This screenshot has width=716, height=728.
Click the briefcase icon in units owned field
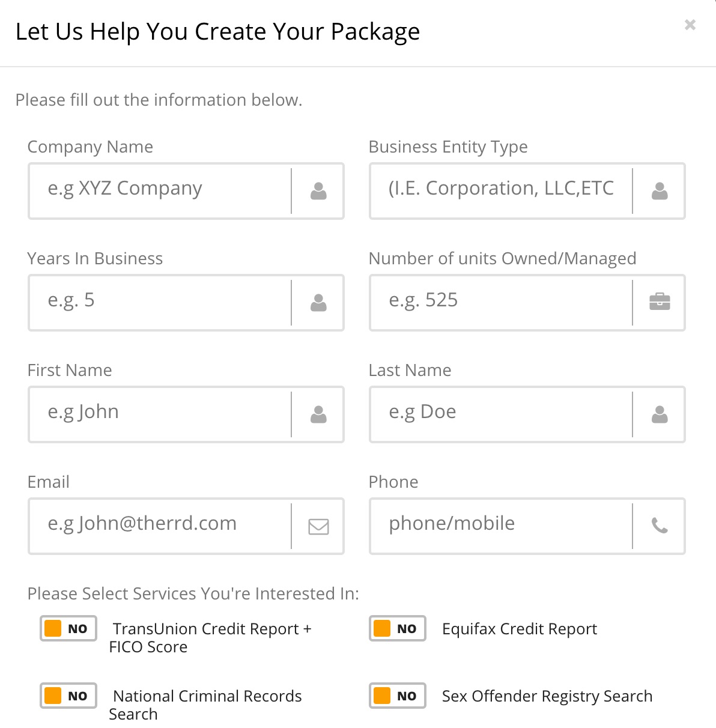click(660, 303)
